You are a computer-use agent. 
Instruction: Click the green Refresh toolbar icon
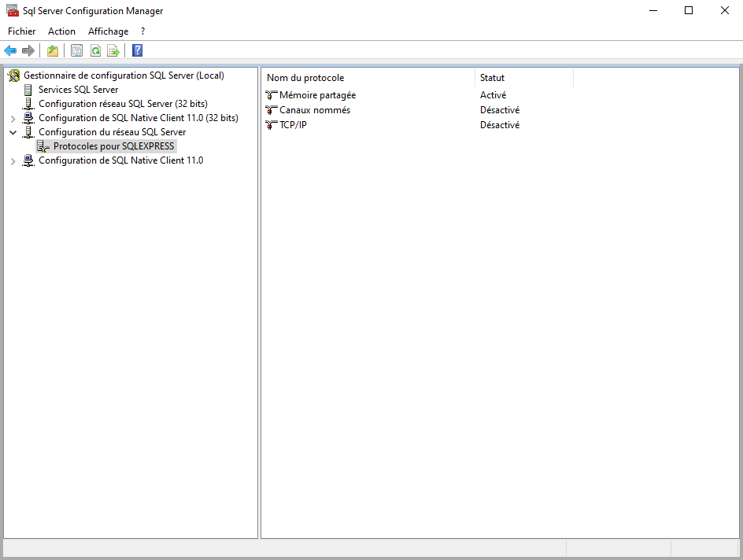pyautogui.click(x=95, y=51)
